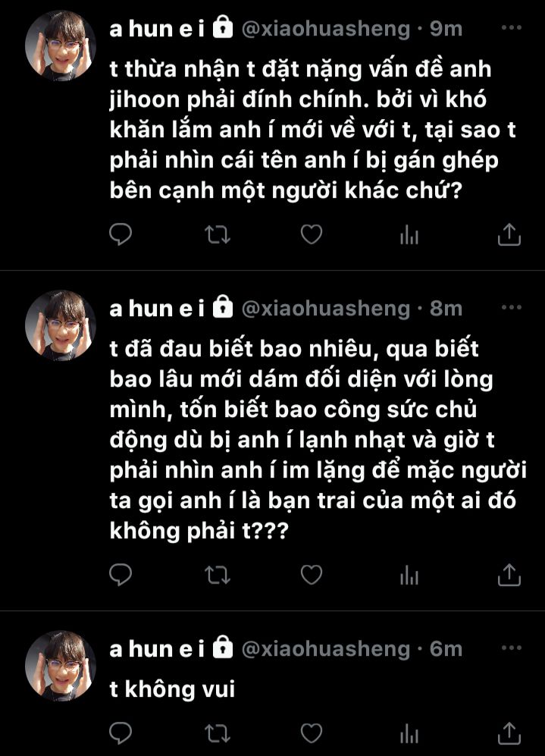
Task: Open more options on the 6m-old tweet
Action: pos(511,648)
